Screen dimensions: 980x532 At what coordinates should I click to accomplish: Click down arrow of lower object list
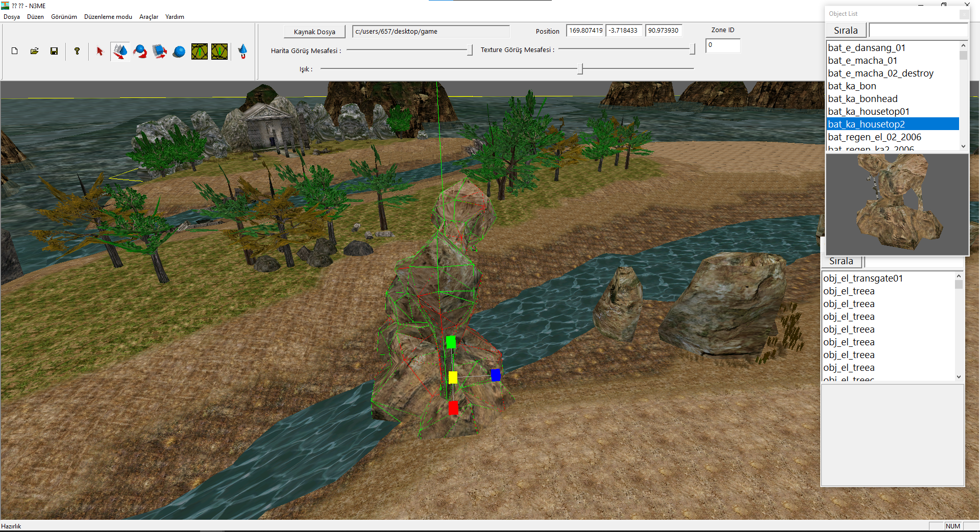[x=959, y=376]
